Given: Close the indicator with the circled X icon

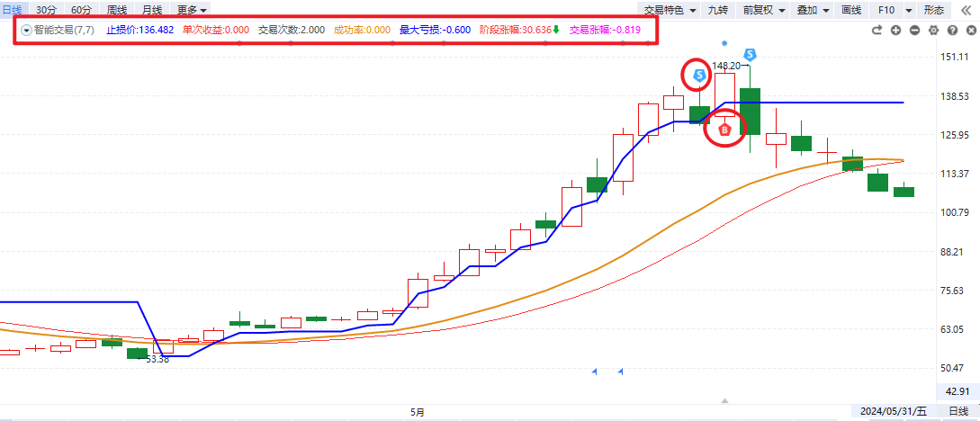Looking at the screenshot, I should [969, 30].
